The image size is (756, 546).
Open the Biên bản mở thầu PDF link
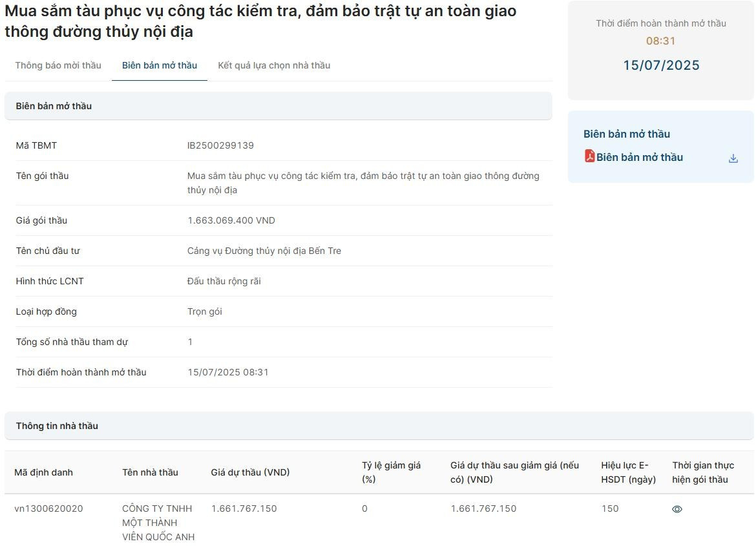pos(639,157)
